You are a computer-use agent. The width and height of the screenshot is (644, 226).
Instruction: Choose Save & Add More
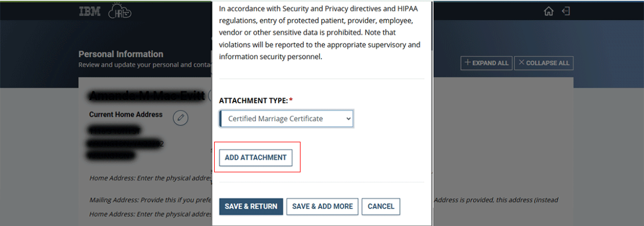pos(323,207)
